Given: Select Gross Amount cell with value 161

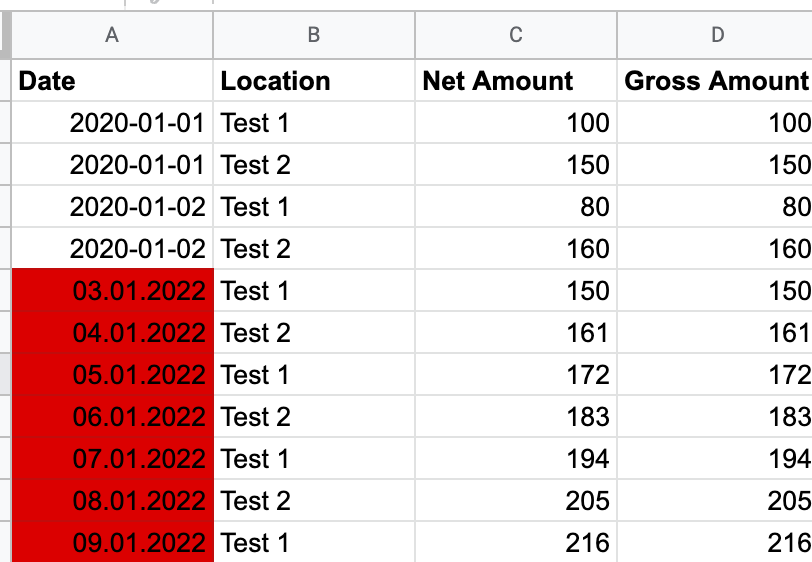Looking at the screenshot, I should click(715, 333).
